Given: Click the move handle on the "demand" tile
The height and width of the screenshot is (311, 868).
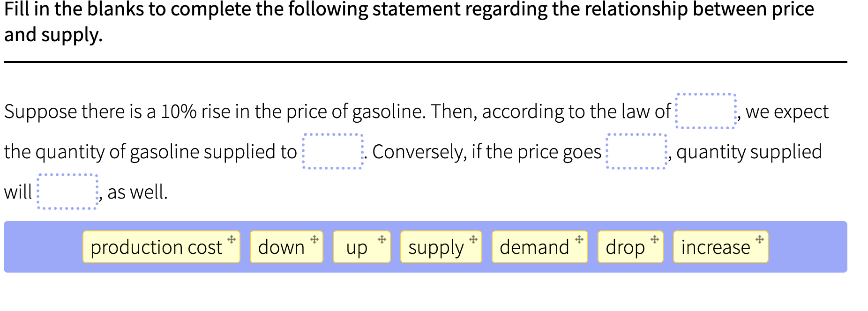Looking at the screenshot, I should (x=579, y=238).
